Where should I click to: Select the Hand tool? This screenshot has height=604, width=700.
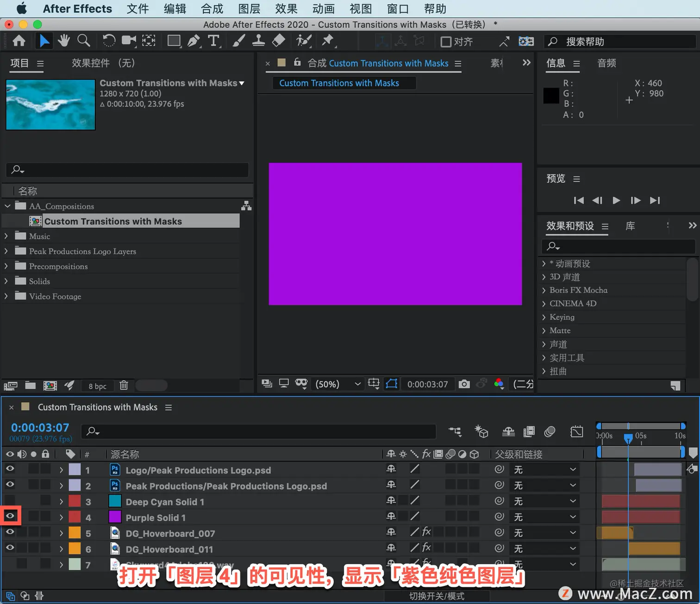(64, 41)
